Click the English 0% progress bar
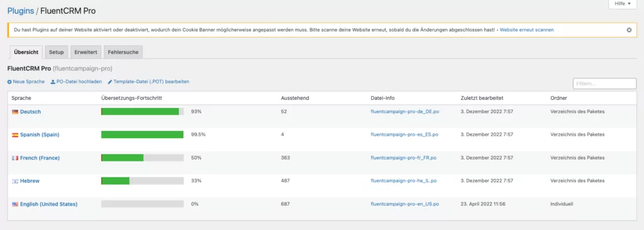The width and height of the screenshot is (644, 230). point(142,204)
